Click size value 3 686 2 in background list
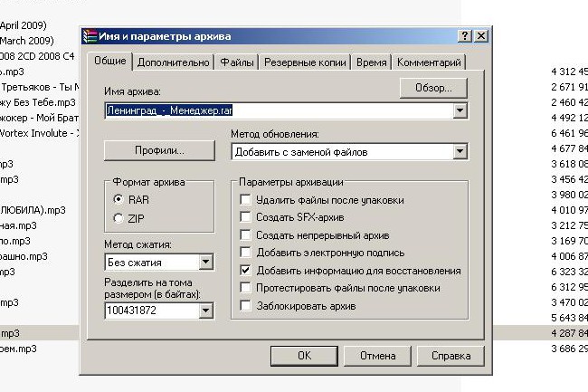Image resolution: width=588 pixels, height=392 pixels. click(569, 349)
